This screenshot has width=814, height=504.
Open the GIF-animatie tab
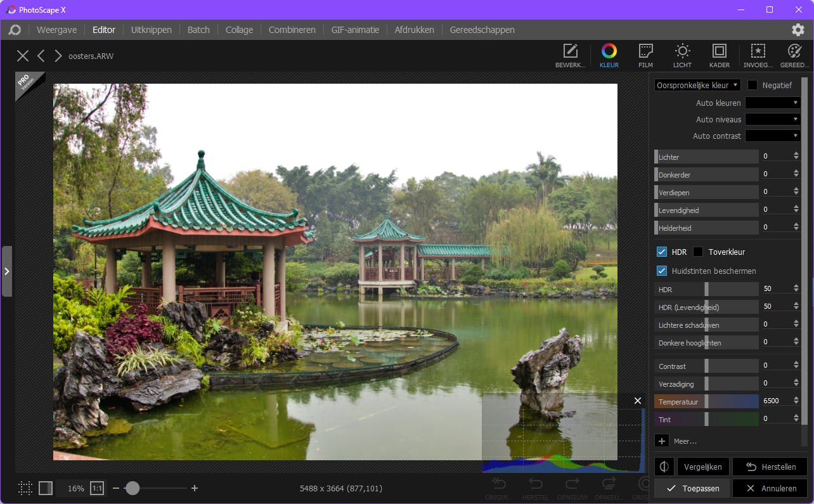click(355, 30)
